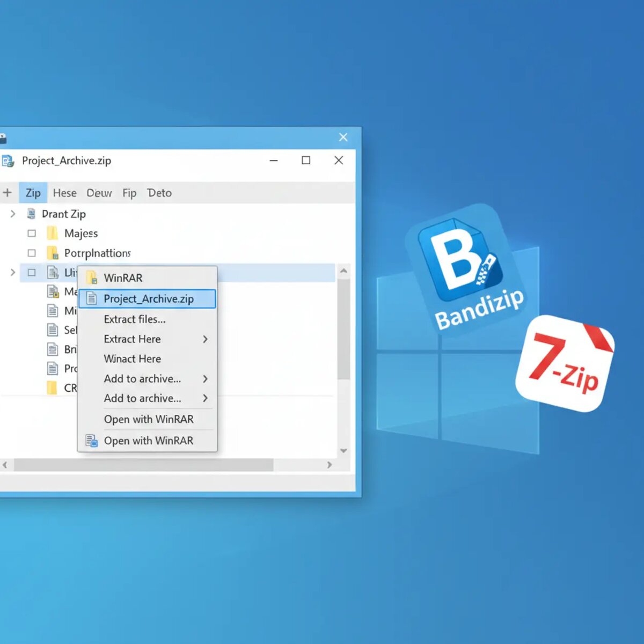The image size is (644, 644).
Task: Click the Bri file icon
Action: pos(53,349)
